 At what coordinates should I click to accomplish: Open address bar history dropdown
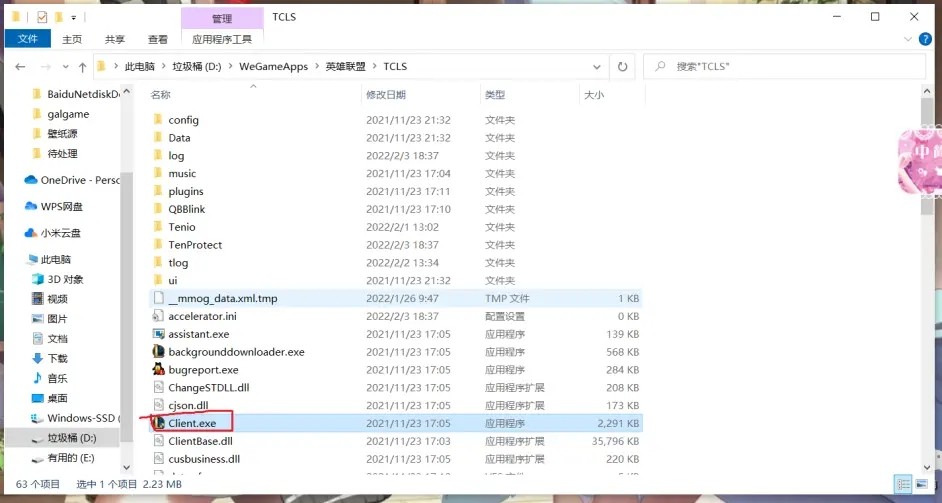pos(597,67)
